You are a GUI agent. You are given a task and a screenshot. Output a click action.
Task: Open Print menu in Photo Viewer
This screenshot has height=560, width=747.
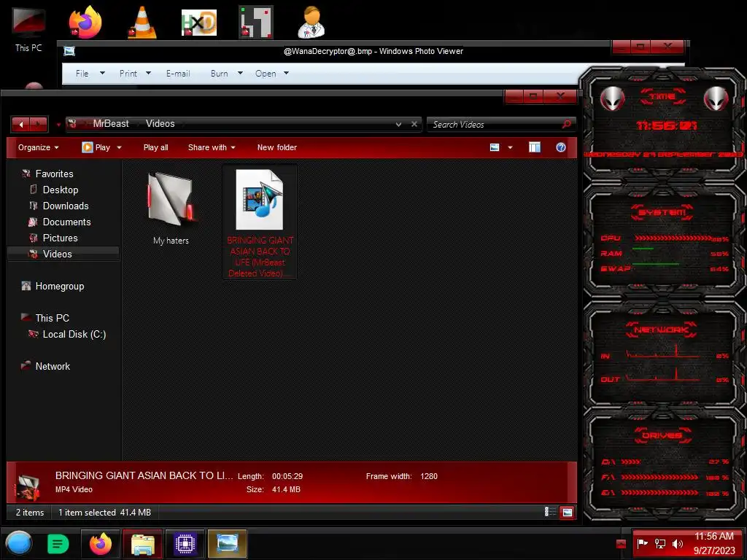pyautogui.click(x=135, y=74)
